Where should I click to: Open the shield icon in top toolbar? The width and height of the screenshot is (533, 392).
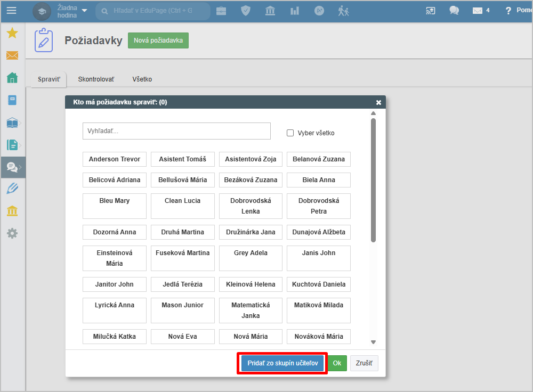[246, 11]
